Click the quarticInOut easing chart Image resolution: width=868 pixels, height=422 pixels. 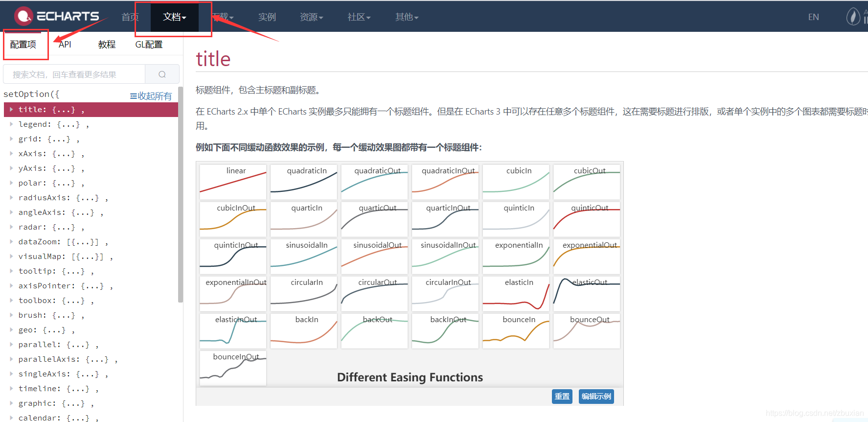click(445, 219)
